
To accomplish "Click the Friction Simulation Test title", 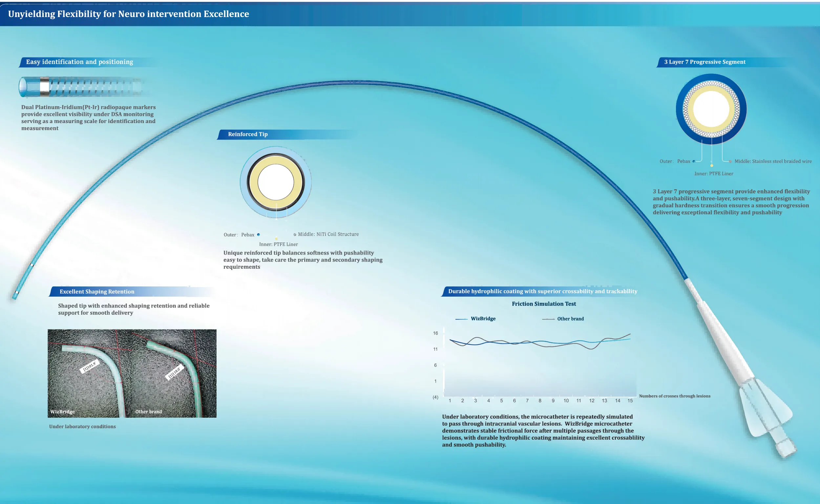I will tap(544, 304).
